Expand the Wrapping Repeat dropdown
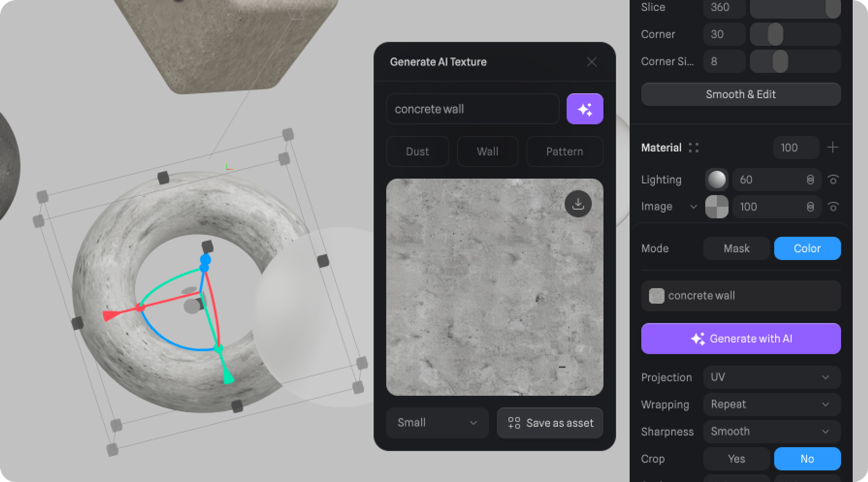 point(771,404)
